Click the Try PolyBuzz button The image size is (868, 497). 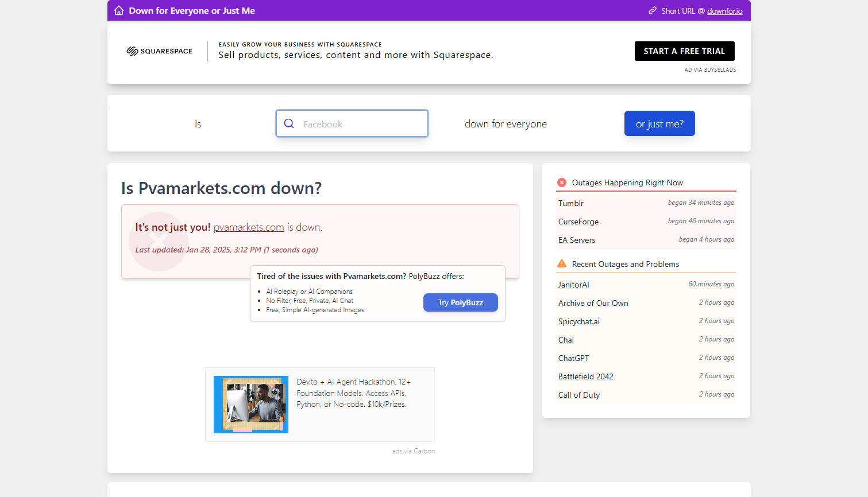[x=461, y=302]
